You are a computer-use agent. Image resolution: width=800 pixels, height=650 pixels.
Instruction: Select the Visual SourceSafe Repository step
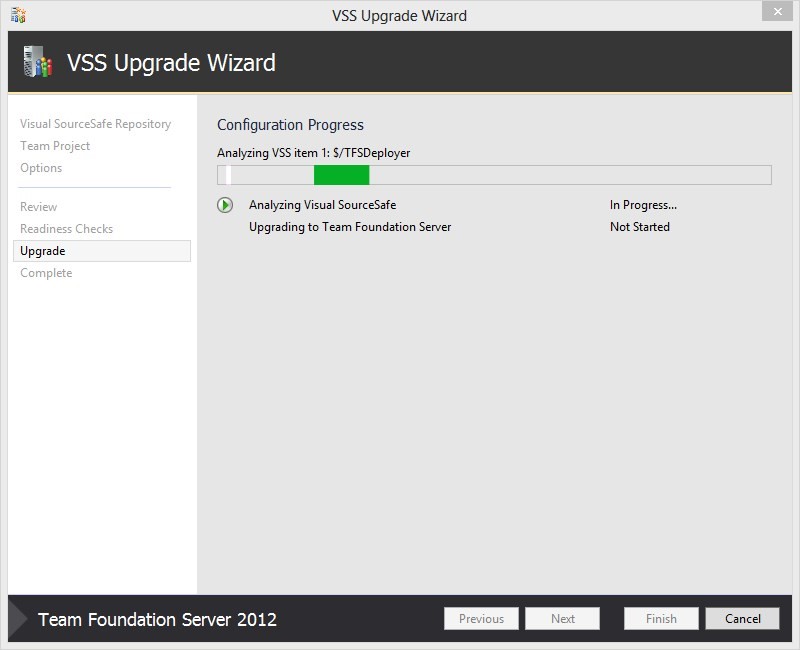(95, 124)
